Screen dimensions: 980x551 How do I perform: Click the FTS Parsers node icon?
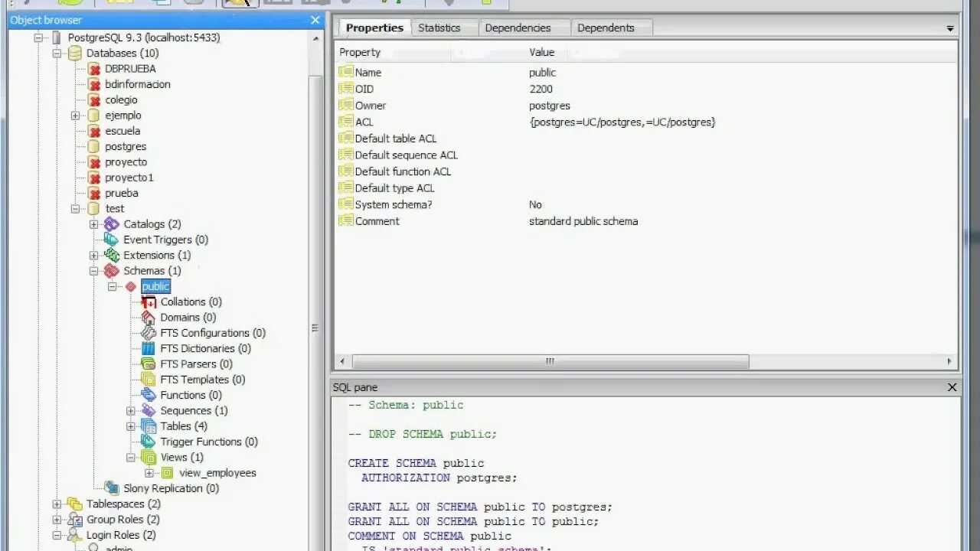point(149,364)
